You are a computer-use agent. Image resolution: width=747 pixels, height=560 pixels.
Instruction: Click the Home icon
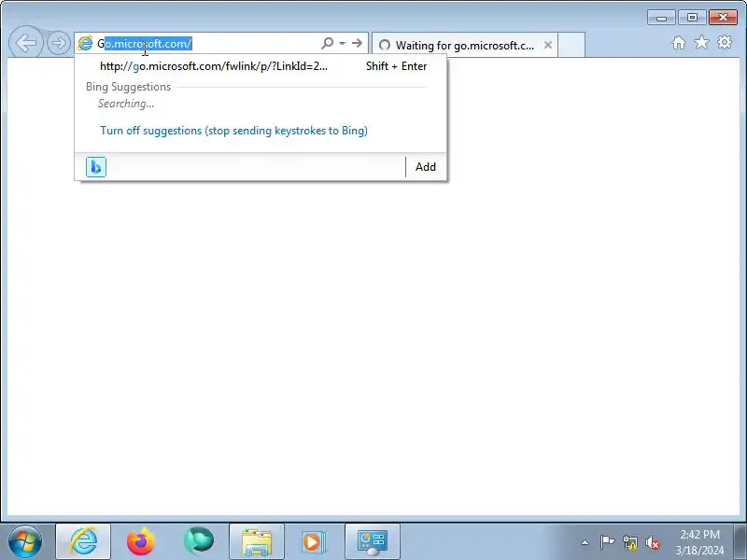[679, 43]
